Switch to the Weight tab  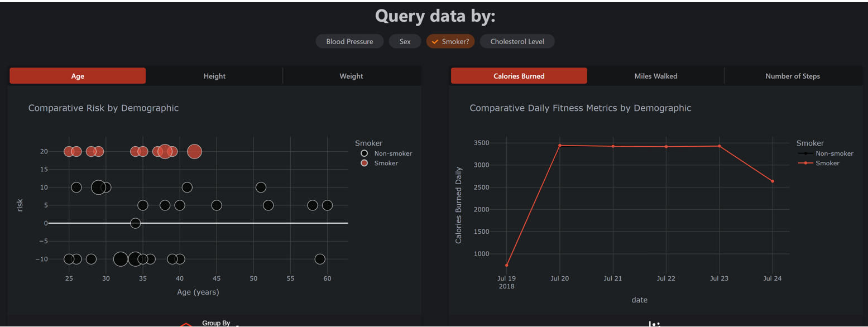pos(351,76)
